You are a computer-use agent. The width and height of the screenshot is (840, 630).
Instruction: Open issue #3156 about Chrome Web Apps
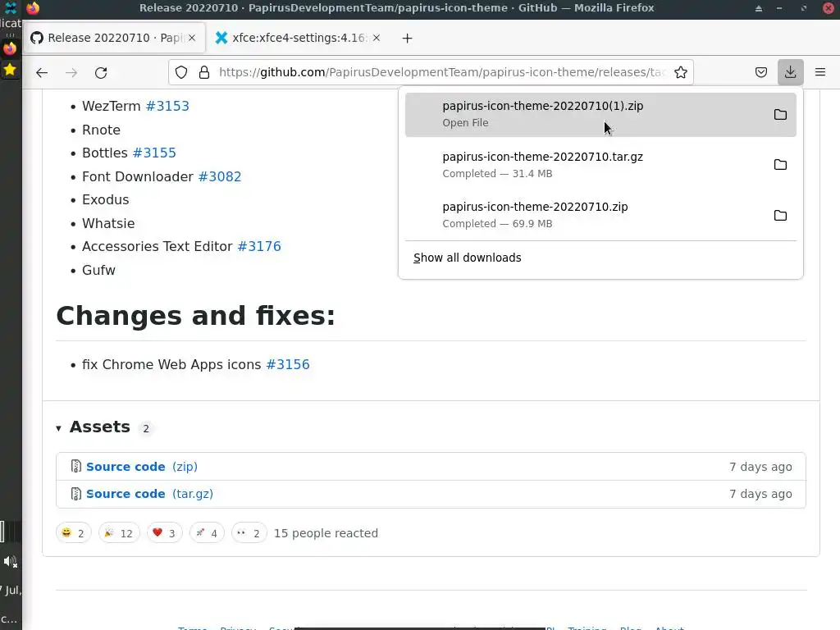pos(288,364)
